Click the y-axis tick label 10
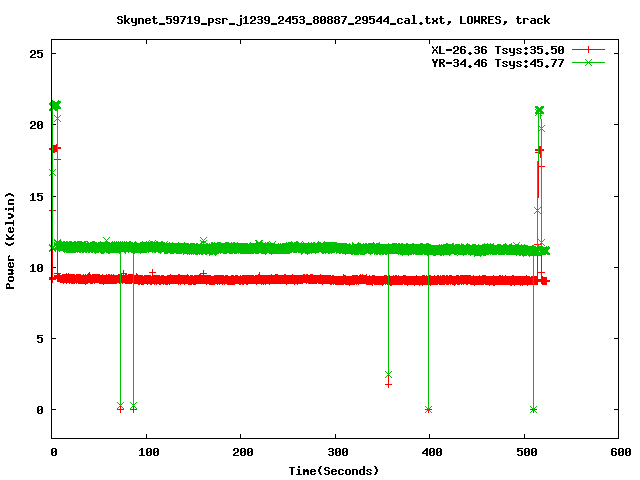Viewport: 640px width, 480px height. tap(36, 268)
